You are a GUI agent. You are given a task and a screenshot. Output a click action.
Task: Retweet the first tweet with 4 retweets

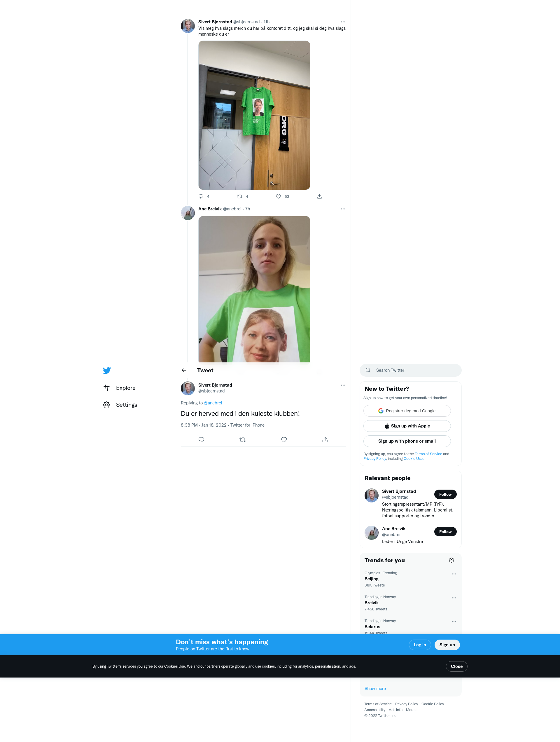coord(239,196)
